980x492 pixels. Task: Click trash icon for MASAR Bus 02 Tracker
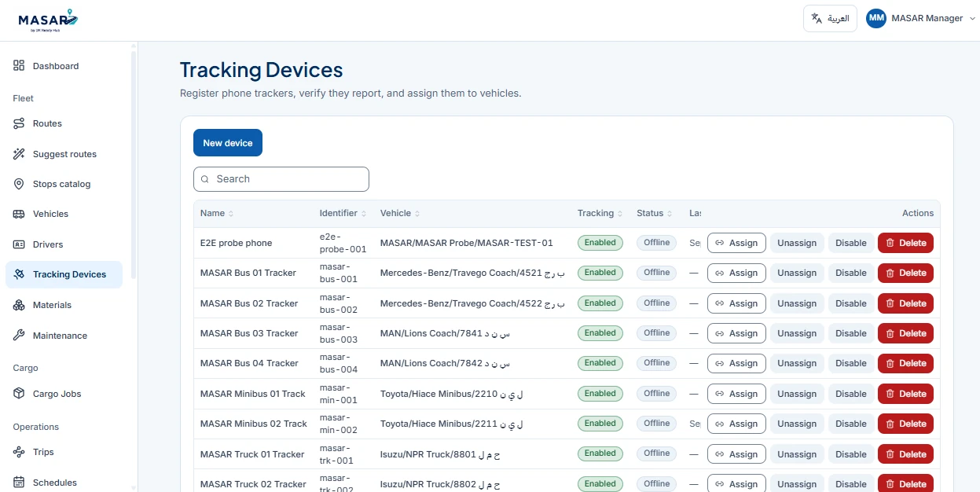pyautogui.click(x=890, y=303)
